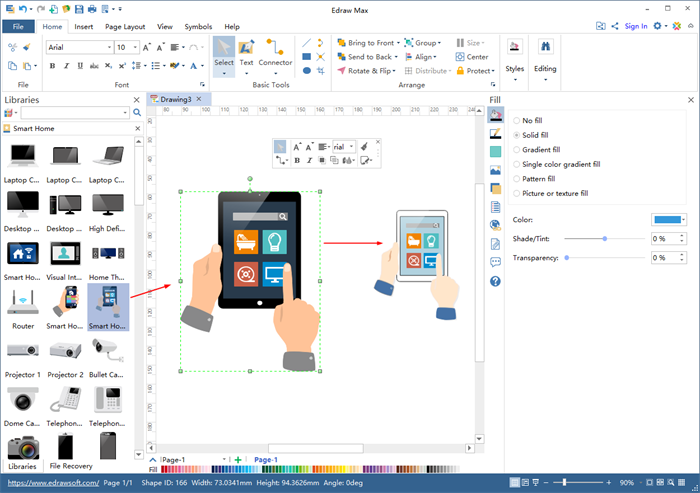The width and height of the screenshot is (700, 493).
Task: Switch to the Page Layout tab
Action: coord(123,27)
